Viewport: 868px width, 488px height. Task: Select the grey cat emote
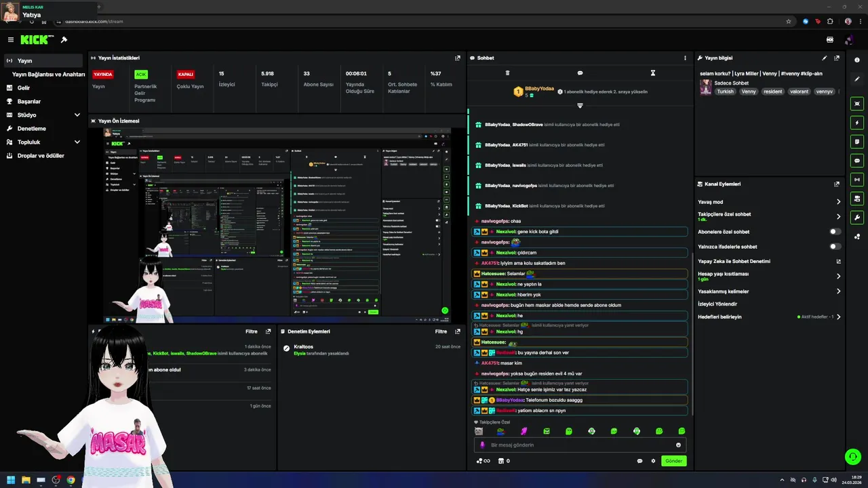[479, 431]
